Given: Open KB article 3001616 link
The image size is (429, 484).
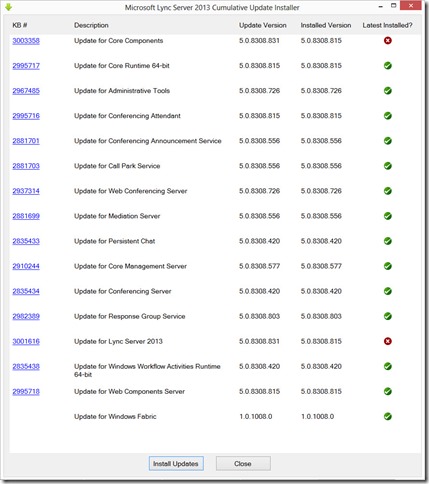Looking at the screenshot, I should (x=26, y=341).
